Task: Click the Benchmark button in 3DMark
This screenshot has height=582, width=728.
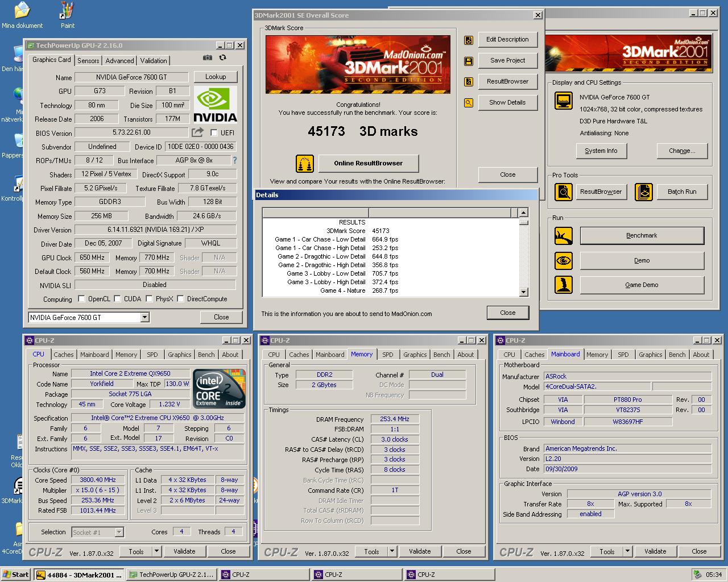Action: (x=642, y=235)
